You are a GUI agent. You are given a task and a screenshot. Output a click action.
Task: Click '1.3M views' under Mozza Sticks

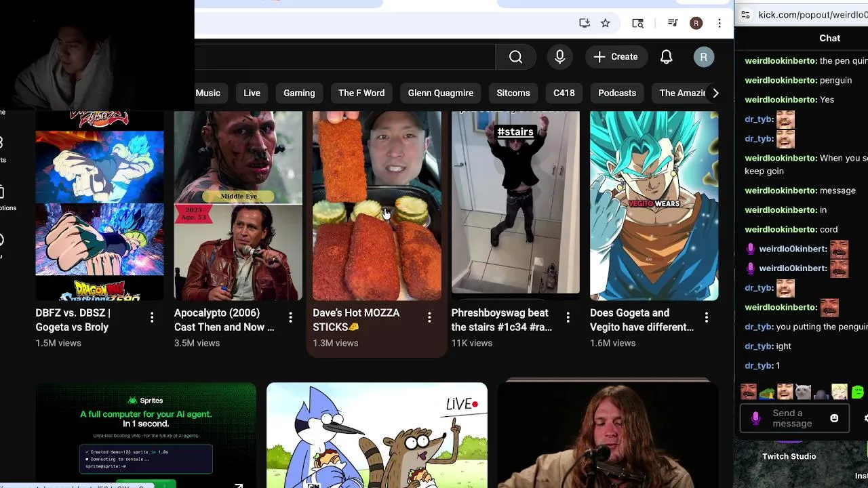point(336,343)
